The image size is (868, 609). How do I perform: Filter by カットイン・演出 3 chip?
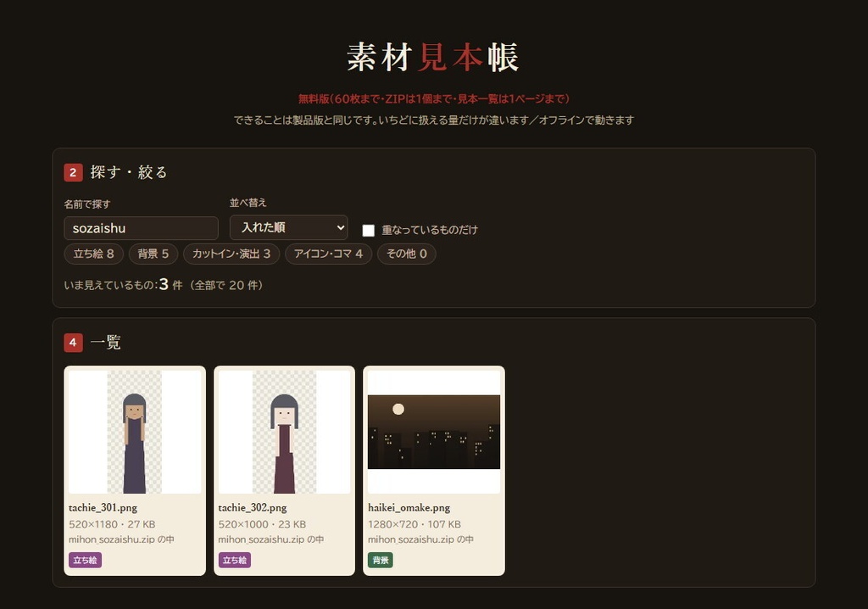click(231, 254)
